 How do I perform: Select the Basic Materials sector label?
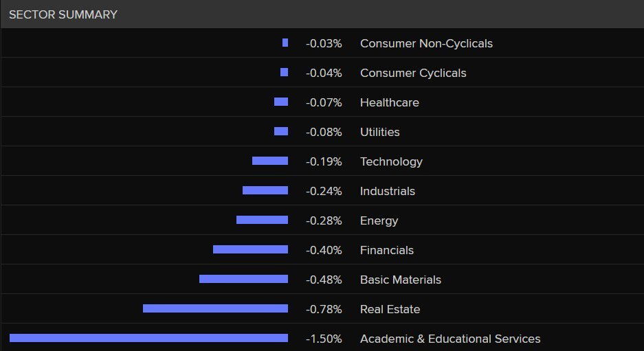[400, 280]
